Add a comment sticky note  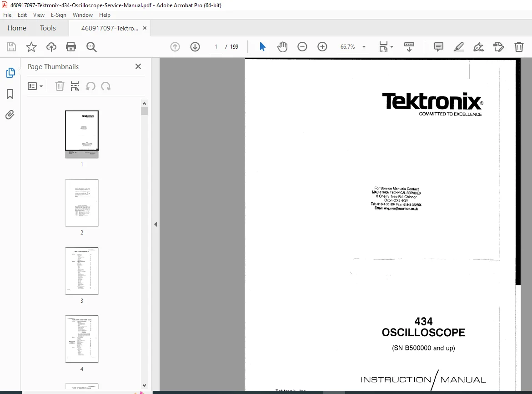pyautogui.click(x=439, y=47)
